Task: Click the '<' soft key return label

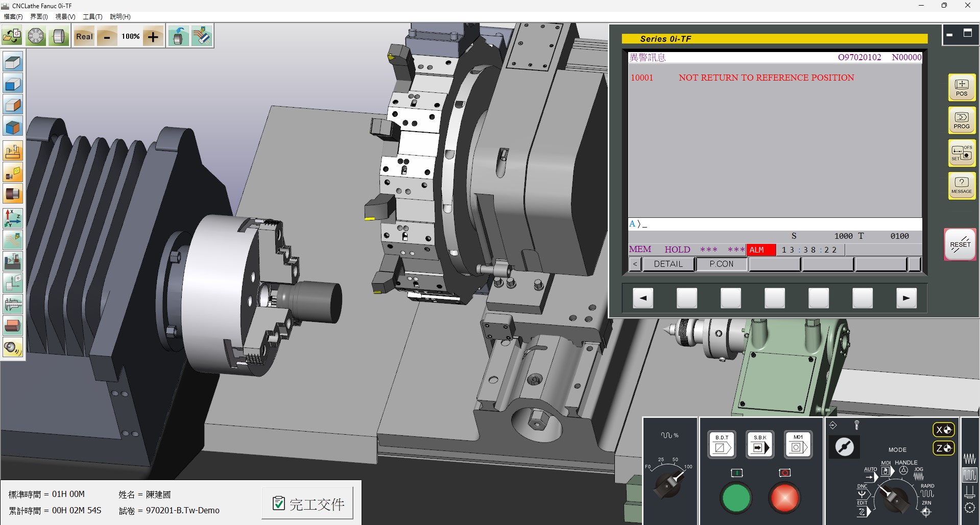Action: tap(635, 264)
